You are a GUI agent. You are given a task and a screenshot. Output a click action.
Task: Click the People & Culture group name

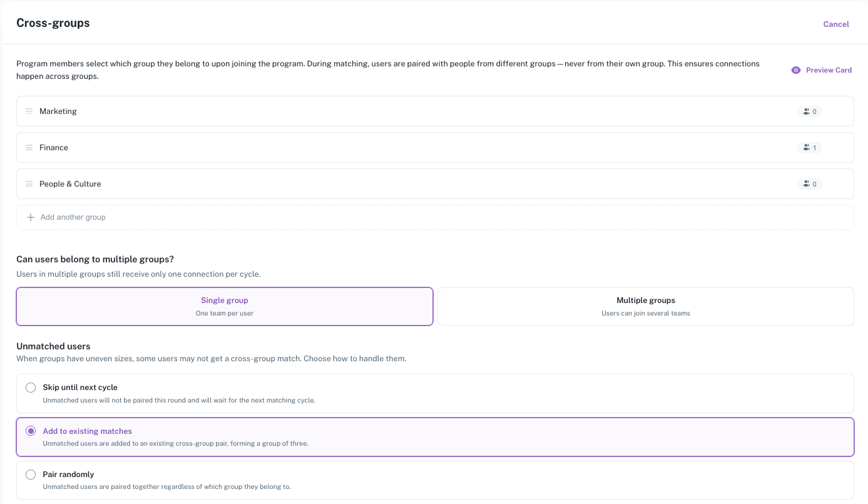click(70, 184)
